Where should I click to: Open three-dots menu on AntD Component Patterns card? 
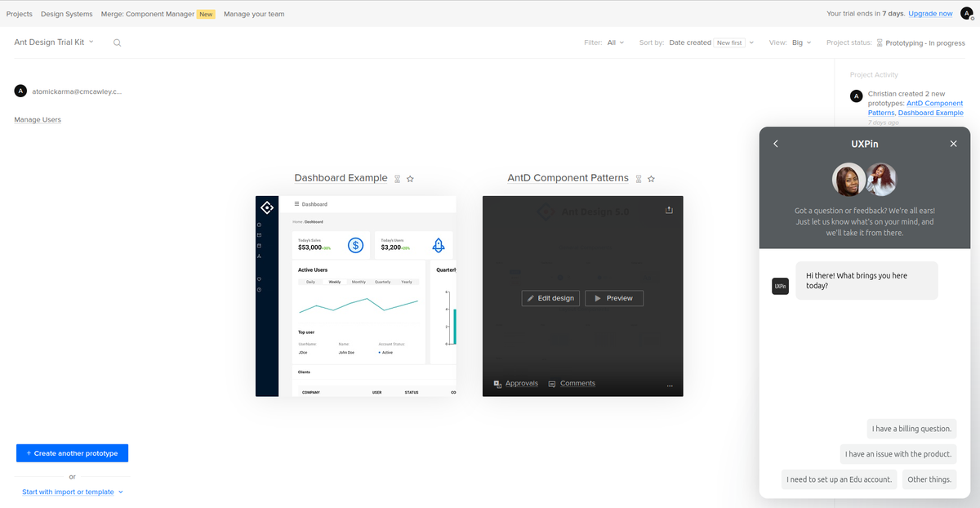pos(670,385)
